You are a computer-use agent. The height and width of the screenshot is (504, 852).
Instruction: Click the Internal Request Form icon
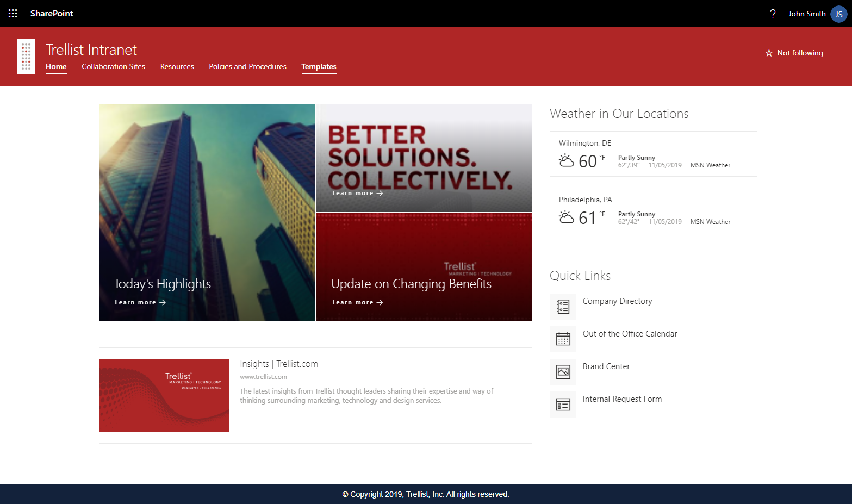tap(563, 405)
